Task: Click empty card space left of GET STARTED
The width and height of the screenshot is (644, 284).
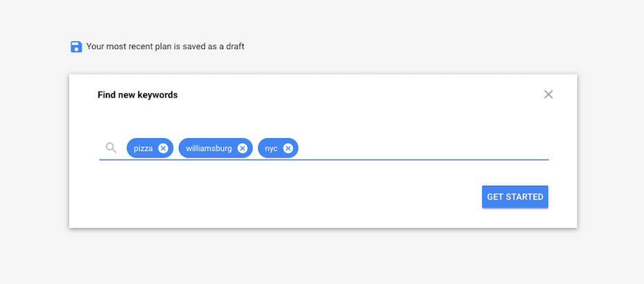Action: click(287, 197)
